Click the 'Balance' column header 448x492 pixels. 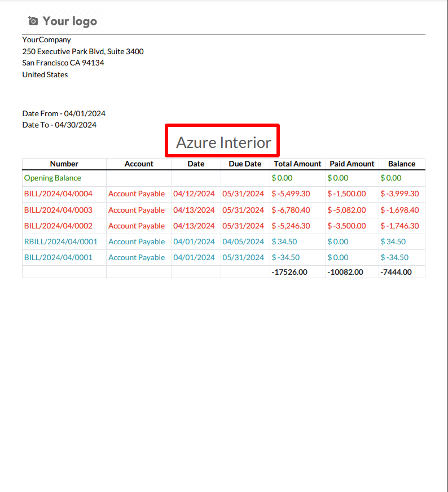click(402, 164)
